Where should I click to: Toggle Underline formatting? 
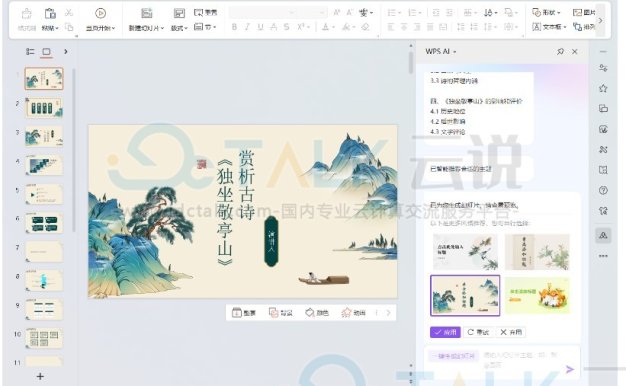(x=260, y=27)
